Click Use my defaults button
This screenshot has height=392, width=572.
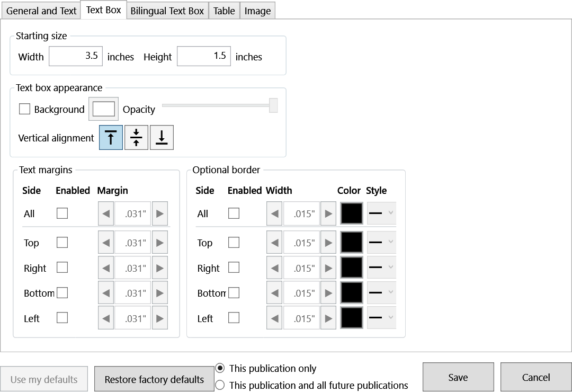[44, 379]
